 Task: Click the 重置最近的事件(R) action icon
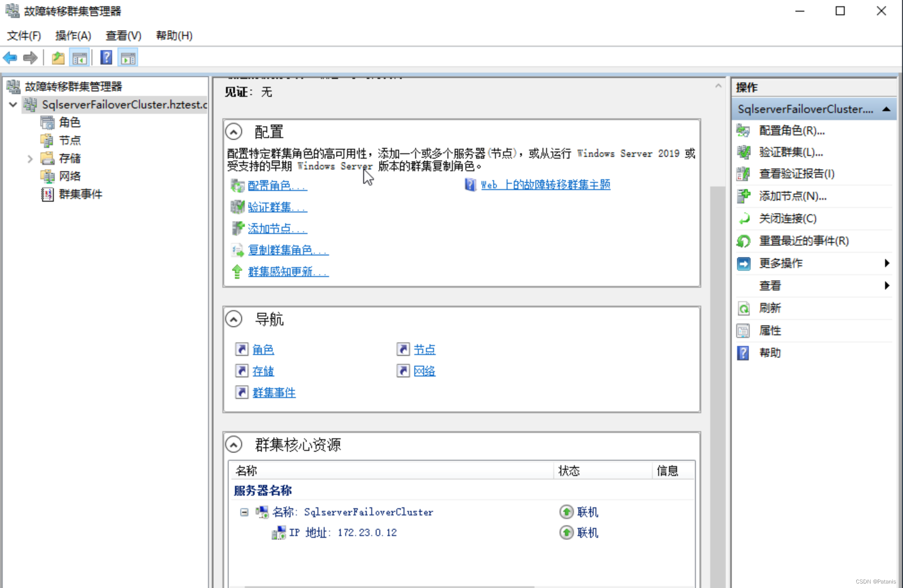pos(743,241)
